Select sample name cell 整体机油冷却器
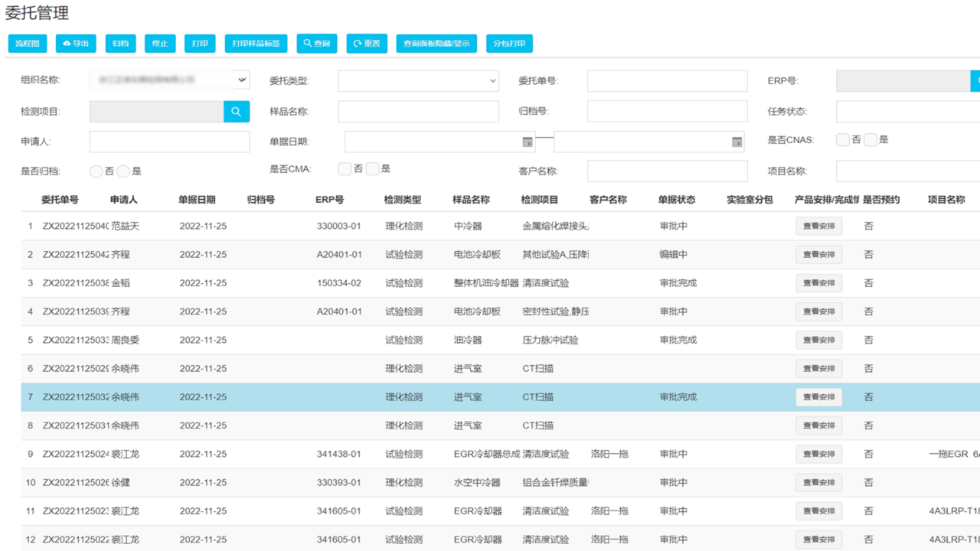 point(486,283)
